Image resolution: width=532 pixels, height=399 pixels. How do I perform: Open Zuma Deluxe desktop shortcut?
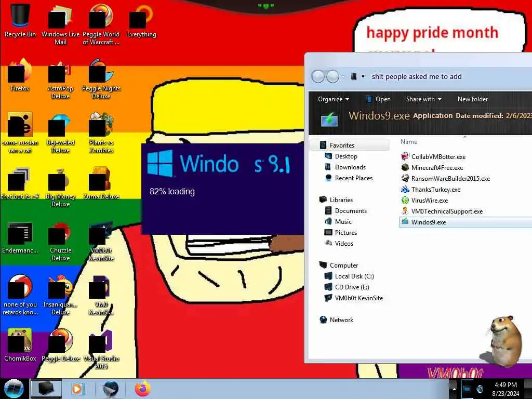tap(101, 184)
